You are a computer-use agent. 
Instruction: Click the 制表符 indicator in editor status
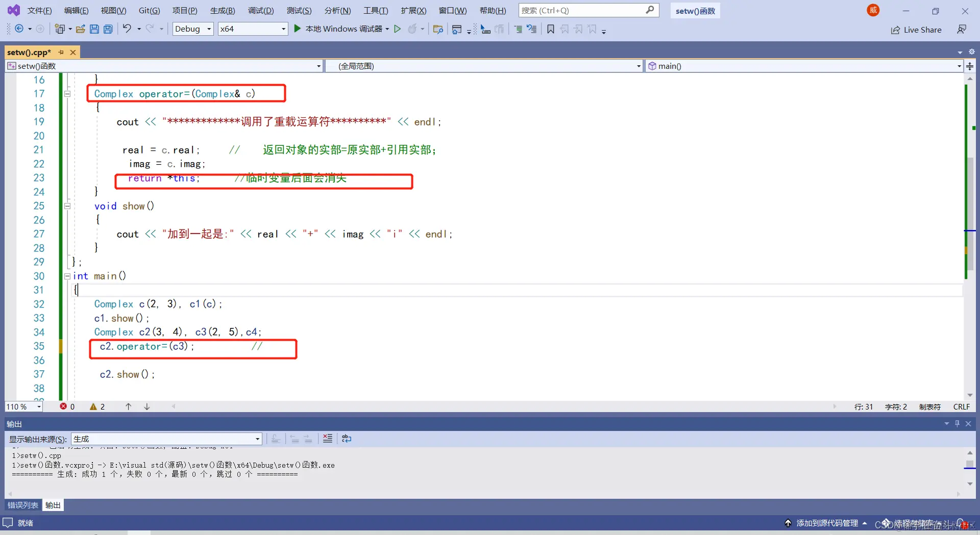929,406
